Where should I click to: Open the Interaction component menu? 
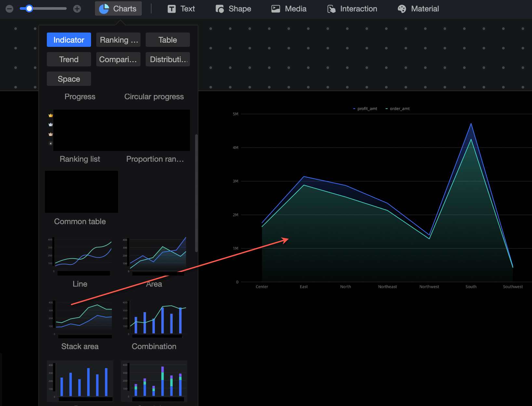tap(352, 9)
